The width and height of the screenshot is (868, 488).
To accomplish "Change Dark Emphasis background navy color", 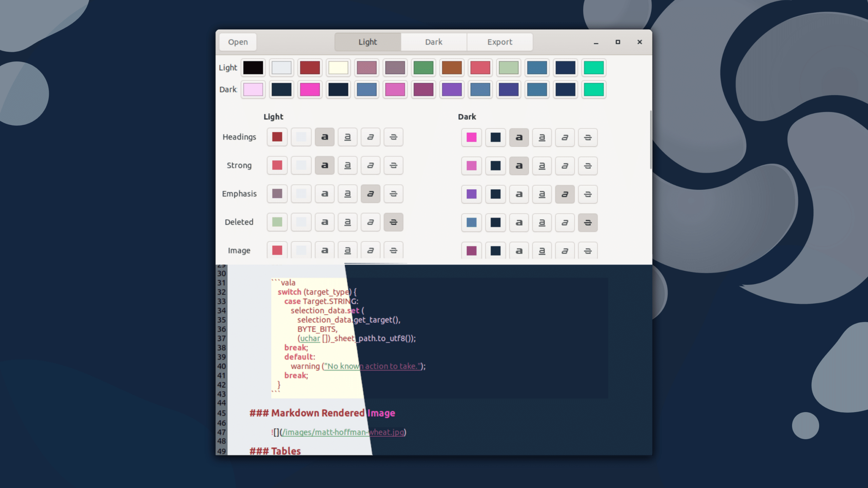I will (495, 195).
